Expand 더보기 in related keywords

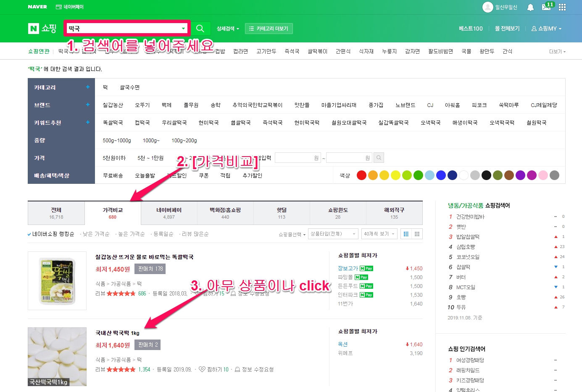point(557,52)
